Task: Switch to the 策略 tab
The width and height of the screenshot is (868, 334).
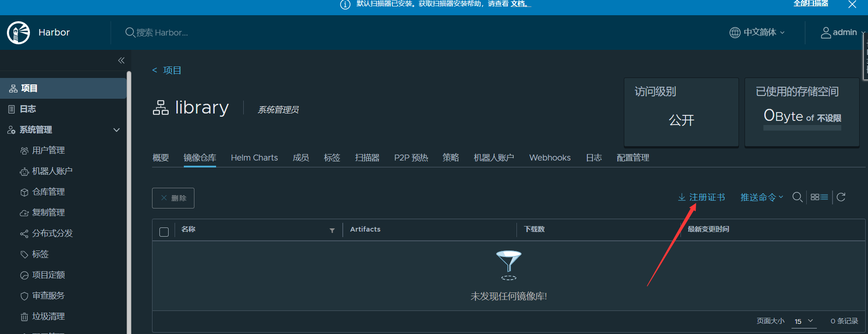Action: tap(451, 158)
